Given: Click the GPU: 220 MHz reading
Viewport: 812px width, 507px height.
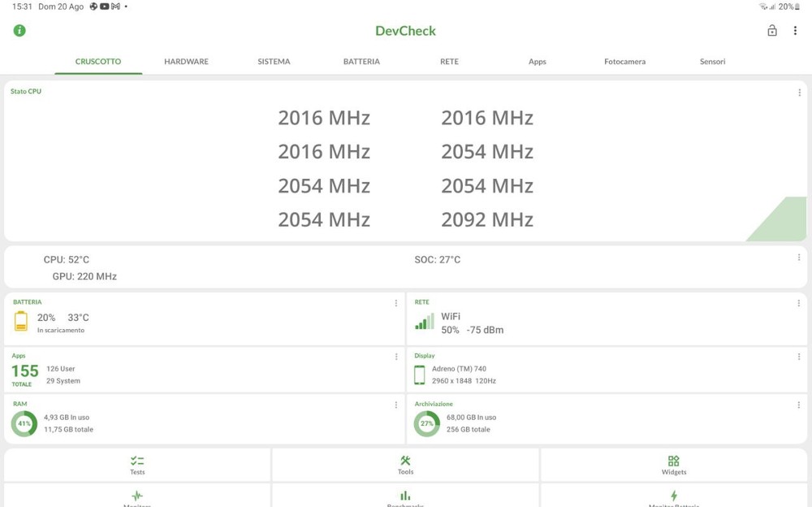Looking at the screenshot, I should [x=84, y=276].
